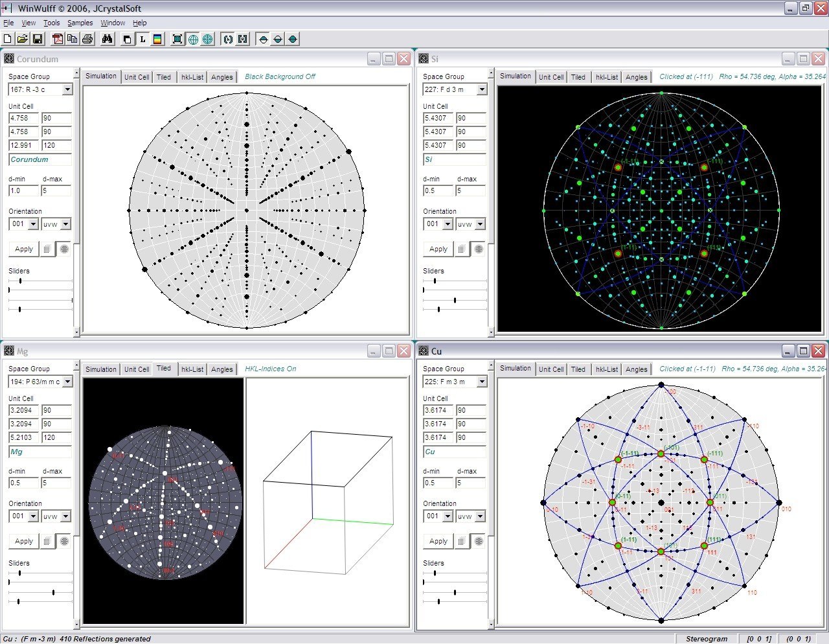Open Corundum orientation 001 dropdown

tap(34, 224)
